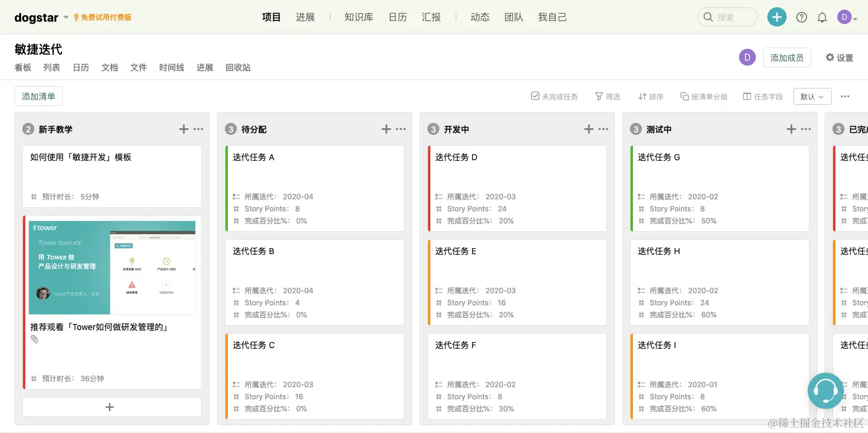This screenshot has width=868, height=433.
Task: Click 添加成员 button
Action: click(787, 57)
